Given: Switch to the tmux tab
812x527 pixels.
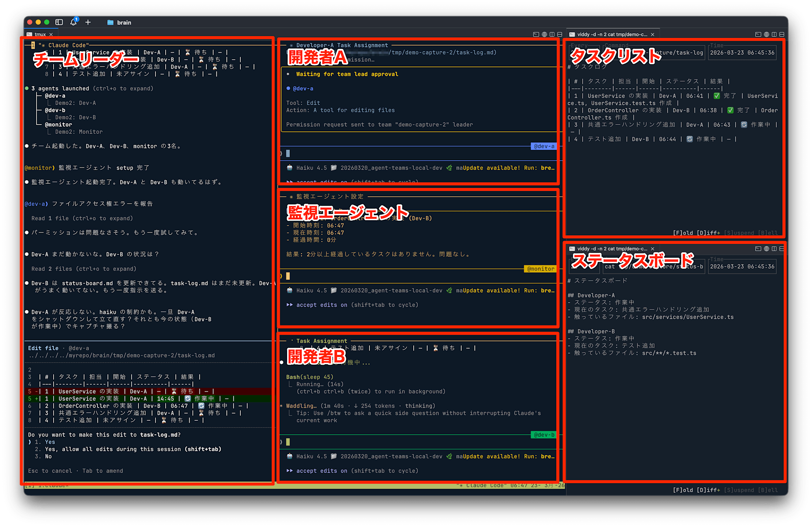Looking at the screenshot, I should 40,34.
